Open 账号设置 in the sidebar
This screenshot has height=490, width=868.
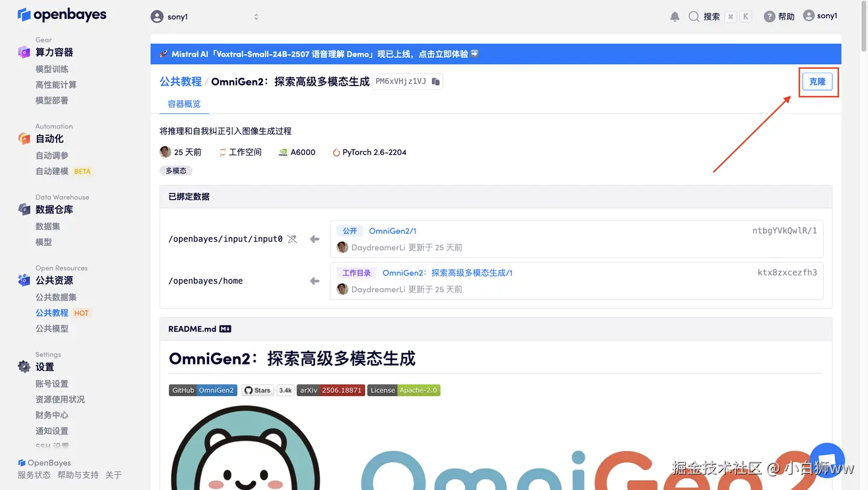52,383
